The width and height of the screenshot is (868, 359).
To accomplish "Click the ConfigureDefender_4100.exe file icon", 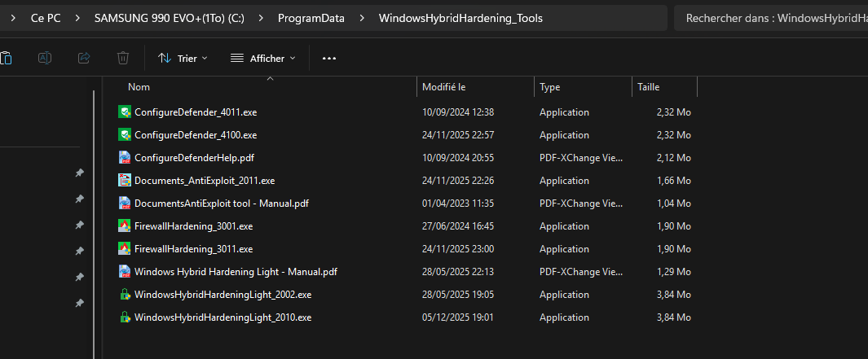I will point(125,135).
